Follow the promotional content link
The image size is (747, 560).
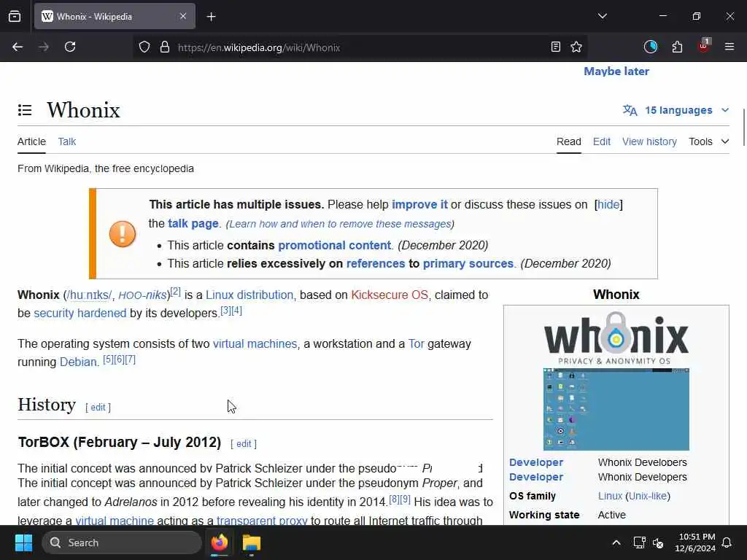(334, 246)
